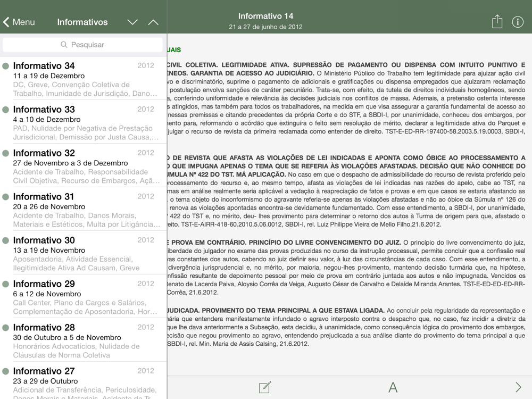Viewport: 532px width, 399px height.
Task: Open the font size 'A' control
Action: 393,387
